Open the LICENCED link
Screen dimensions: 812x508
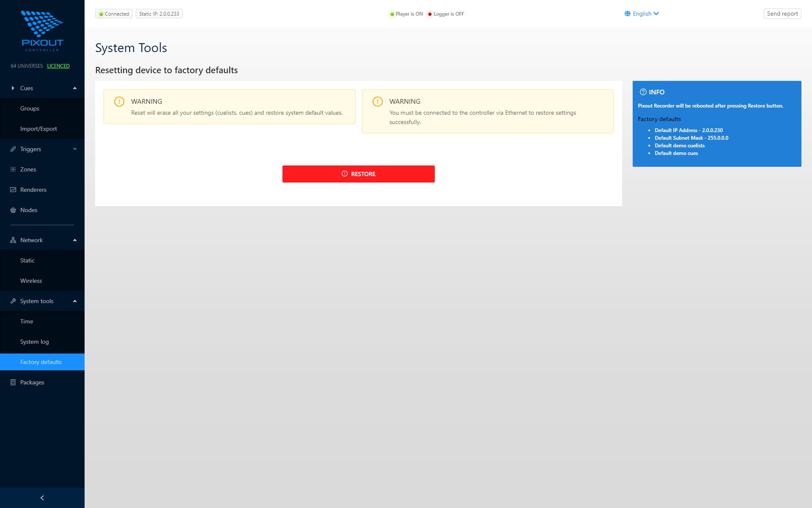58,66
